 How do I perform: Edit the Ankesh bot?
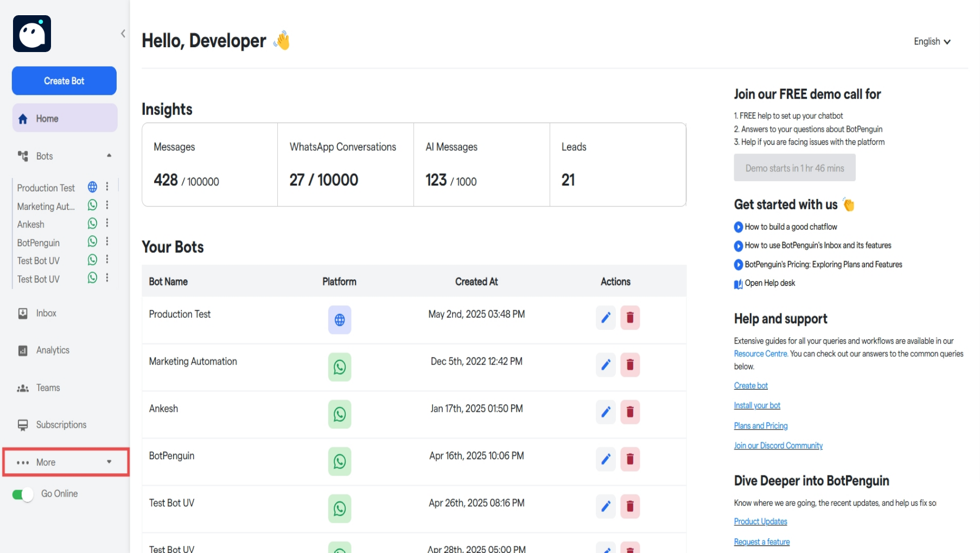pos(606,412)
